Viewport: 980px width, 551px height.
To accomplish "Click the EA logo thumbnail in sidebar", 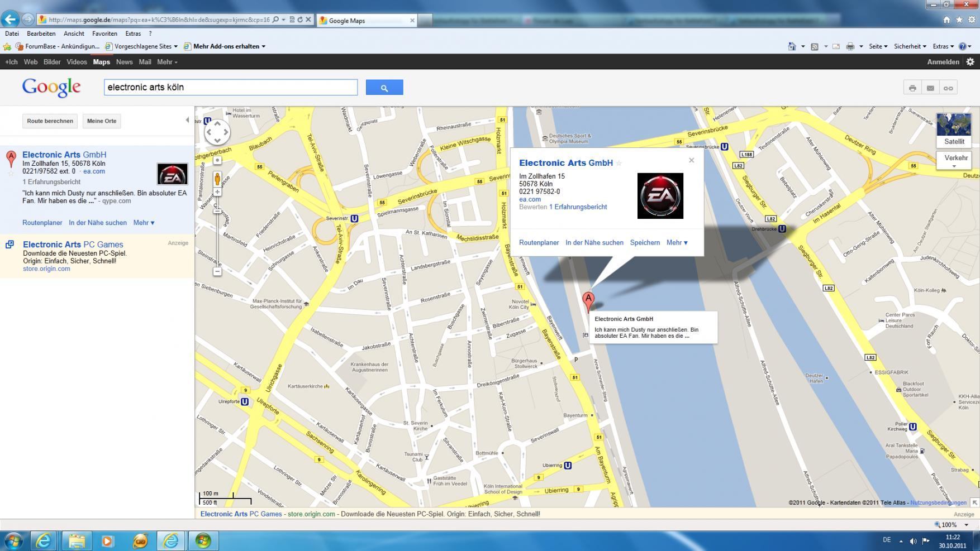I will click(172, 174).
